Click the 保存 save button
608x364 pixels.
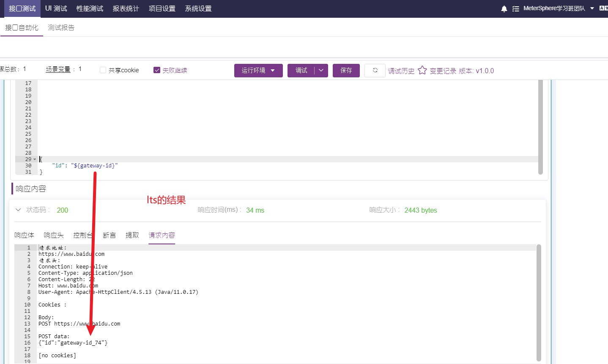tap(346, 70)
